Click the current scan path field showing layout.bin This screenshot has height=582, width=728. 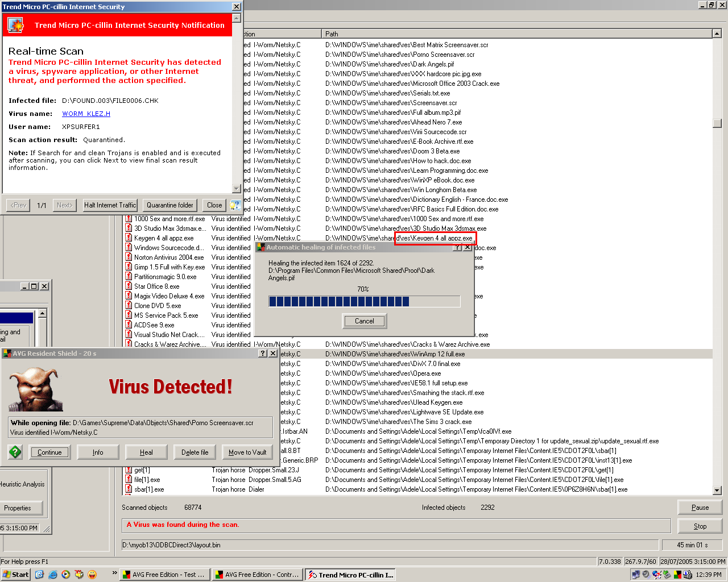point(389,545)
